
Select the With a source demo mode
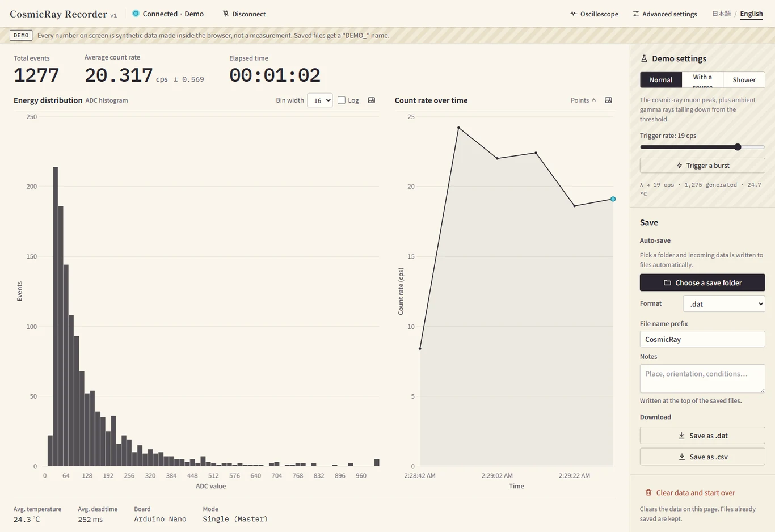[x=702, y=80]
